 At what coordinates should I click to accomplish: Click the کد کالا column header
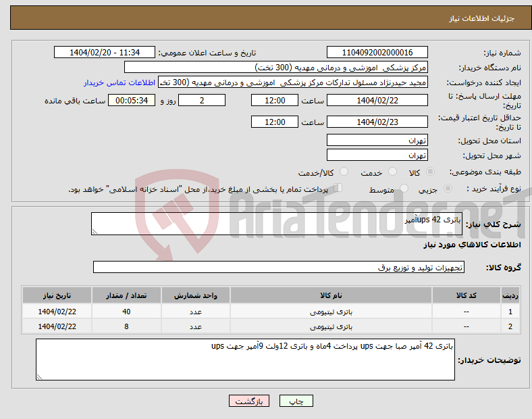(467, 295)
